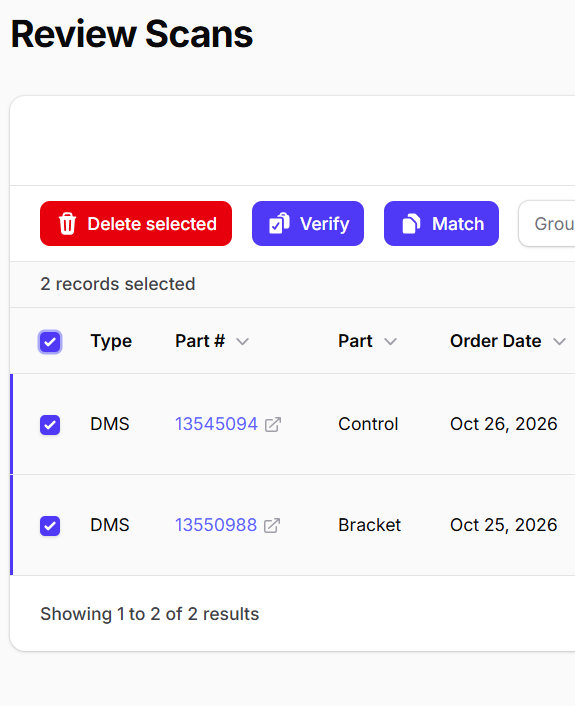
Task: Click DMS type in the Control row
Action: tap(110, 424)
